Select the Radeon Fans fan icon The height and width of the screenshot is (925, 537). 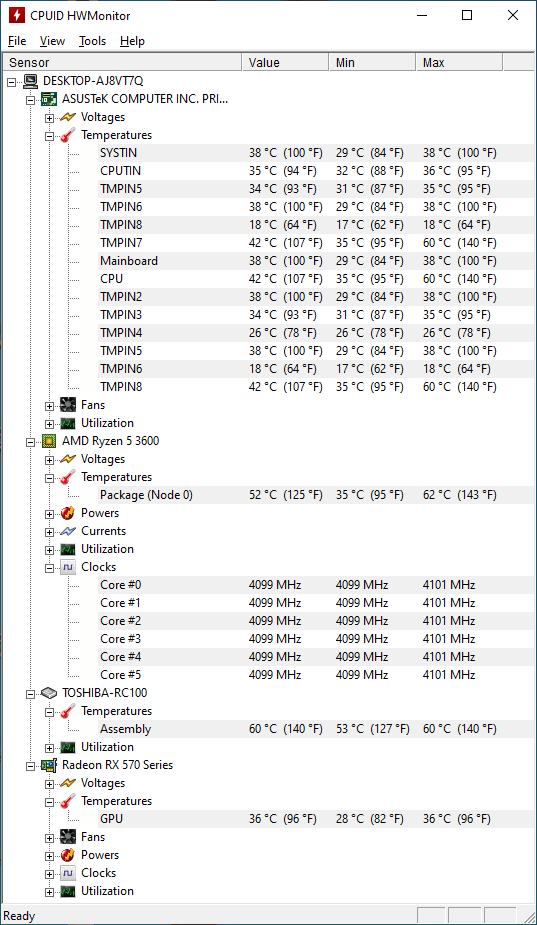[68, 837]
